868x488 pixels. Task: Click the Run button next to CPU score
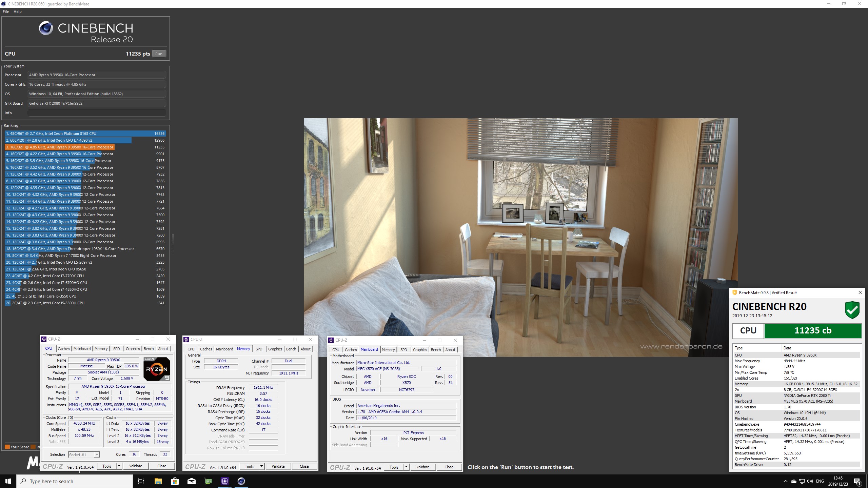[159, 54]
